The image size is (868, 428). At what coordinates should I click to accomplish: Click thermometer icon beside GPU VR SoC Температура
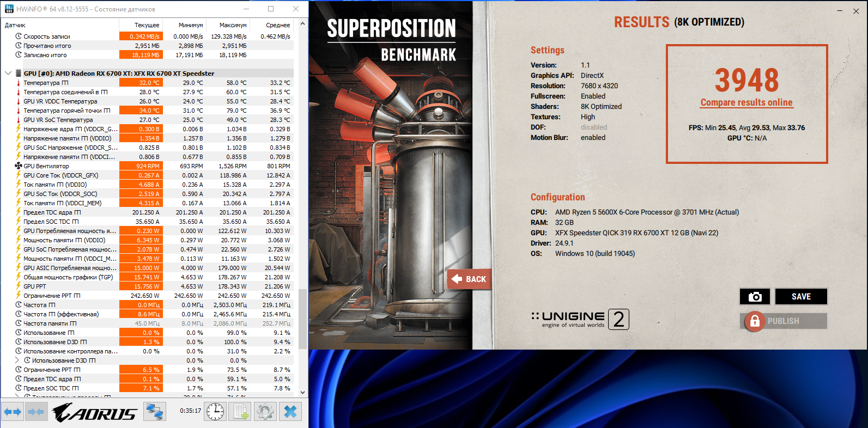pos(19,120)
